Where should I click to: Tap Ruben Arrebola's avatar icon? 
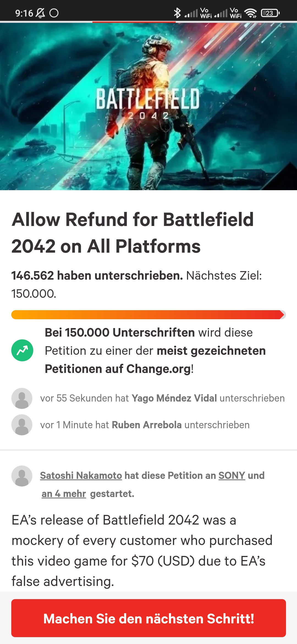coord(22,425)
